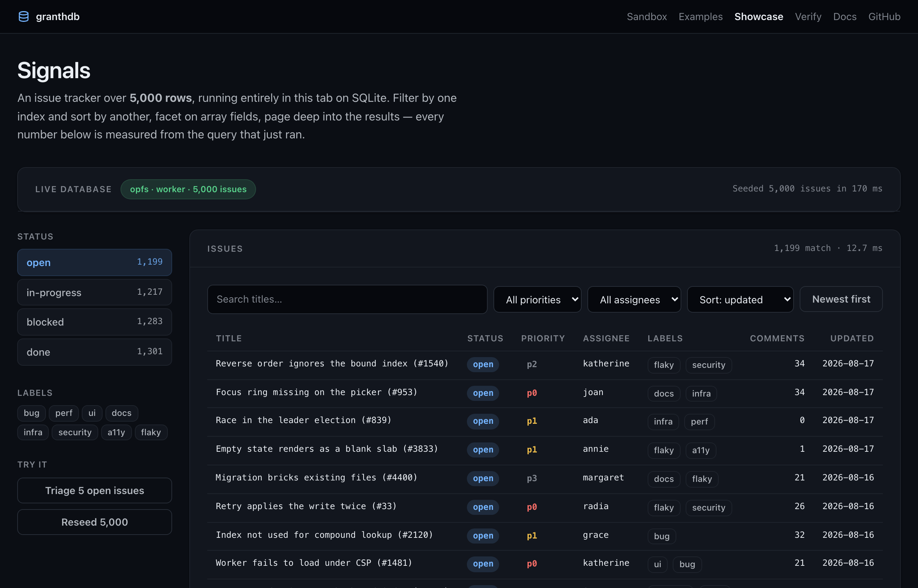Click the UPDATED column header
The image size is (918, 588).
pyautogui.click(x=852, y=338)
